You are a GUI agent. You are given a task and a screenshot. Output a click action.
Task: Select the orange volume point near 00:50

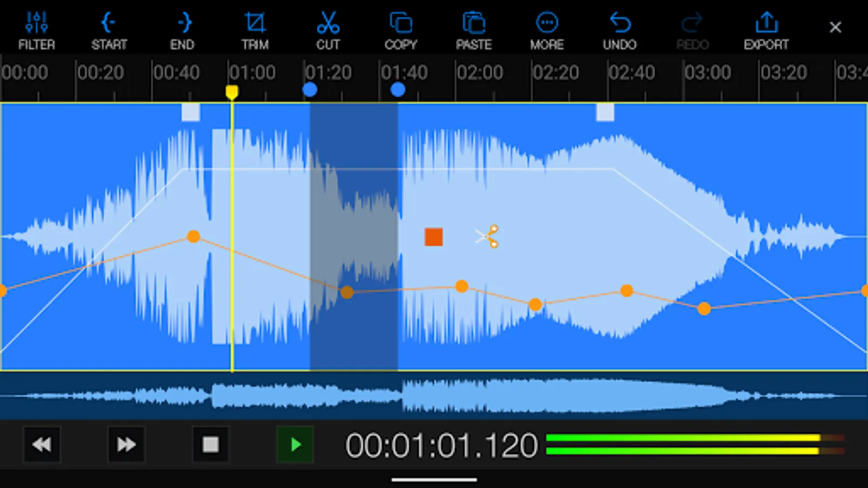click(x=193, y=236)
